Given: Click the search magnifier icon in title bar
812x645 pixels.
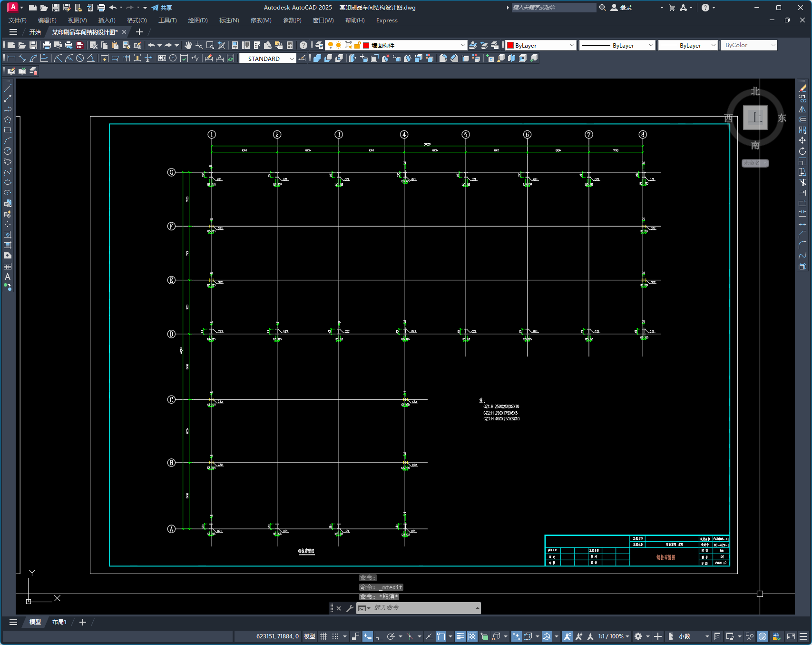Looking at the screenshot, I should 603,8.
